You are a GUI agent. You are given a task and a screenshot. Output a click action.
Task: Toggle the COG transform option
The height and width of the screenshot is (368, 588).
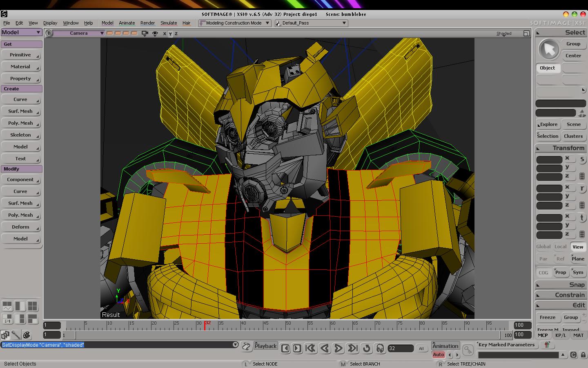[x=543, y=272]
